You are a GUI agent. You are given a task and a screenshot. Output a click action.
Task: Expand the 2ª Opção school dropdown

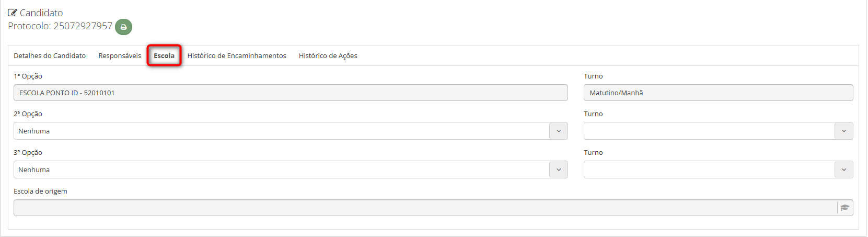(291, 131)
